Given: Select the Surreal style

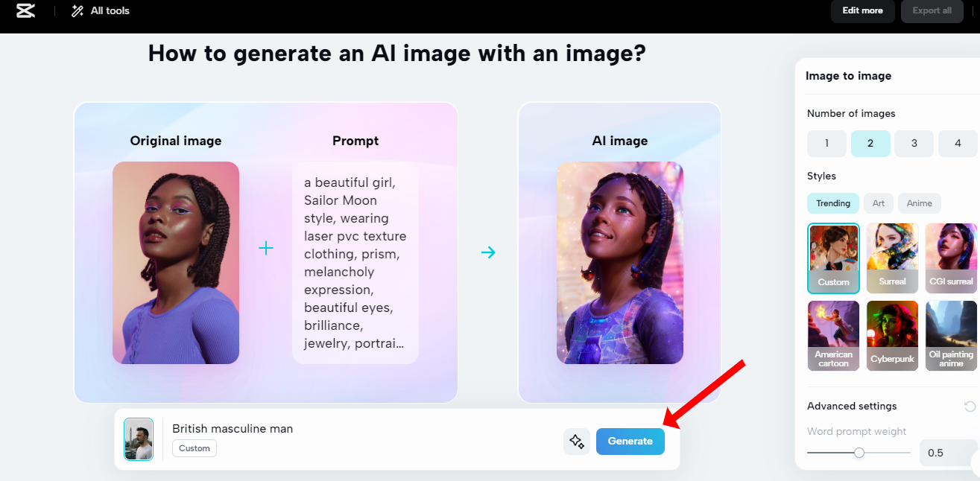Looking at the screenshot, I should [892, 257].
